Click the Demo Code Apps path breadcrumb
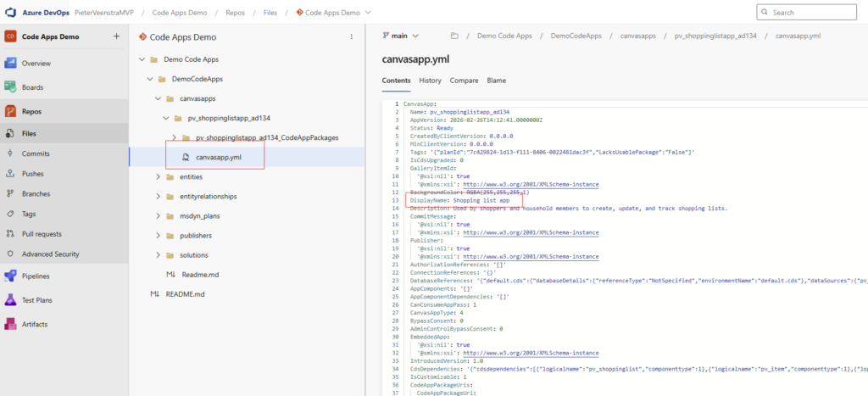Viewport: 868px width, 396px height. point(504,36)
